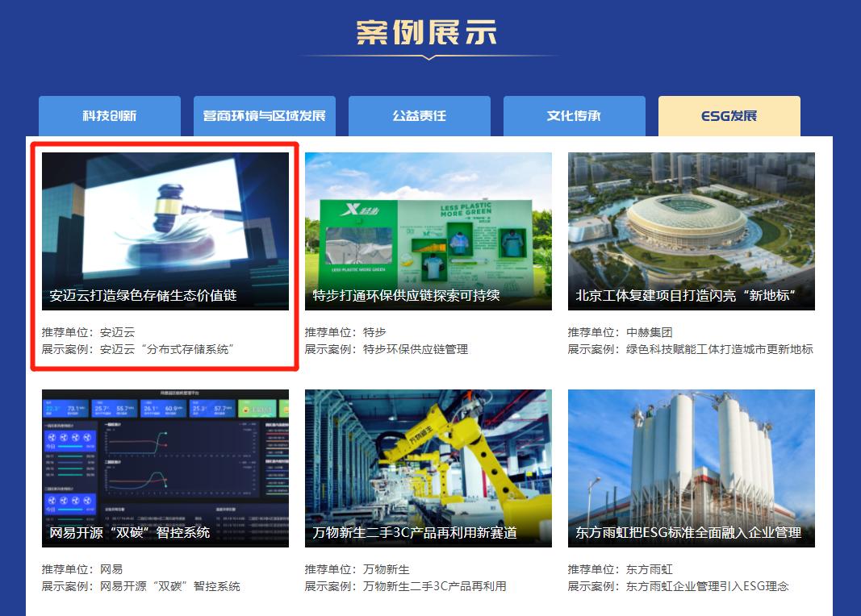Click the 案例展示 section heading
Image resolution: width=861 pixels, height=616 pixels.
tap(427, 32)
